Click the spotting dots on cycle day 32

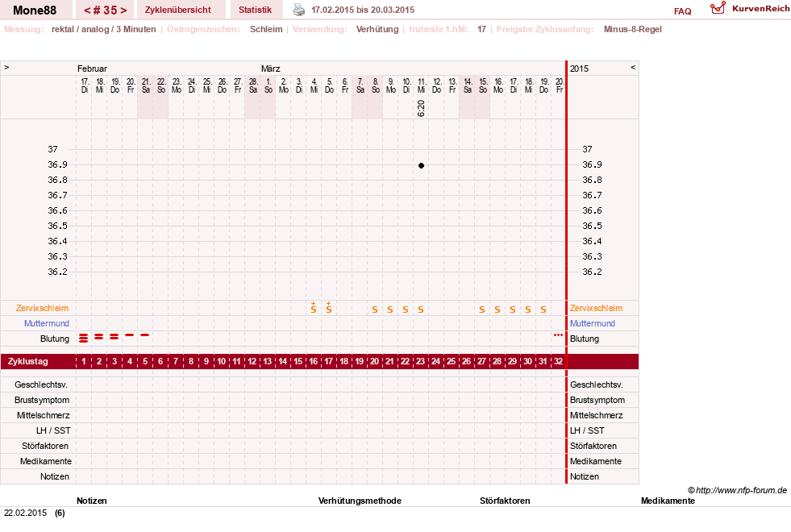click(558, 335)
